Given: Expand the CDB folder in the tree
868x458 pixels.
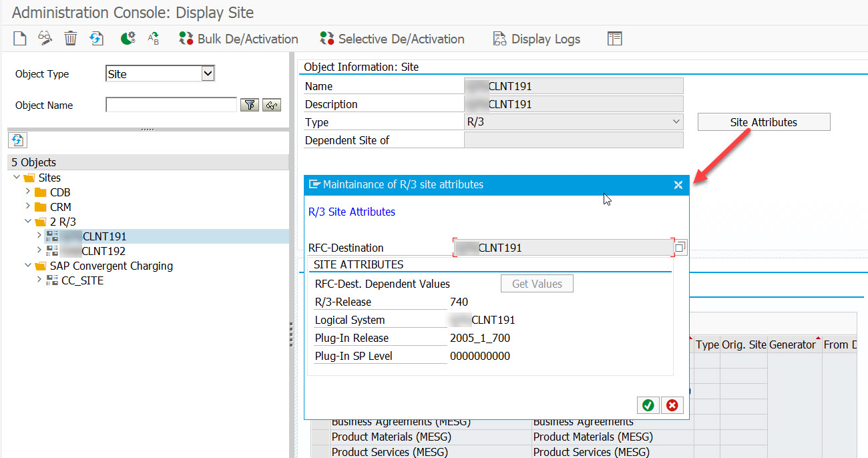Looking at the screenshot, I should pyautogui.click(x=27, y=192).
